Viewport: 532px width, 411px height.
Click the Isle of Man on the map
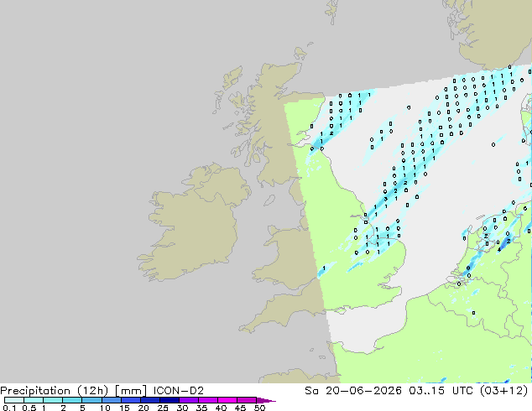(269, 200)
